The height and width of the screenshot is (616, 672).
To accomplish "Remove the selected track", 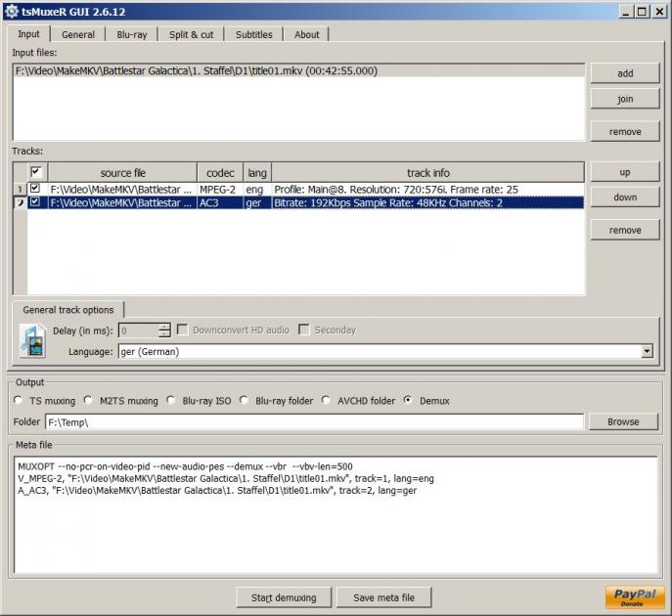I will (x=625, y=230).
